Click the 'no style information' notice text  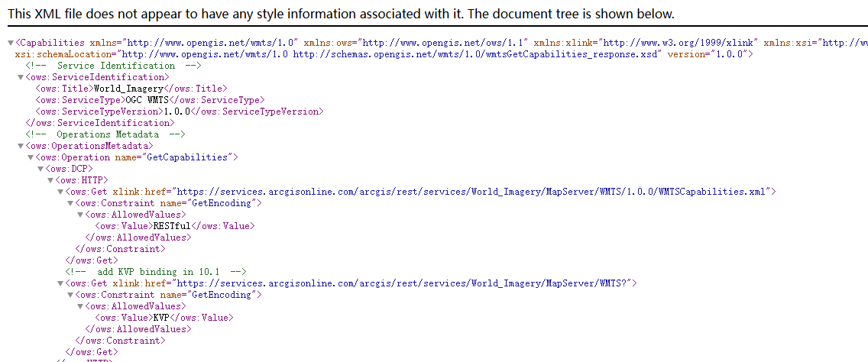[341, 14]
